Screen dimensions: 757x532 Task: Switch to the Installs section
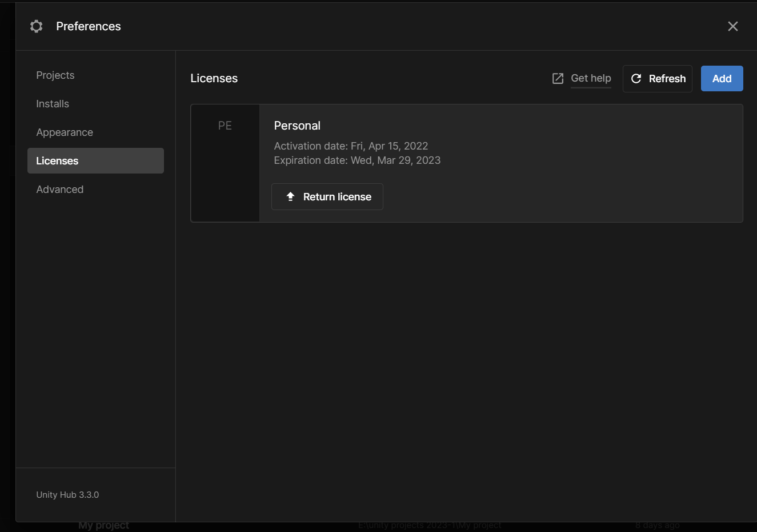pos(53,104)
